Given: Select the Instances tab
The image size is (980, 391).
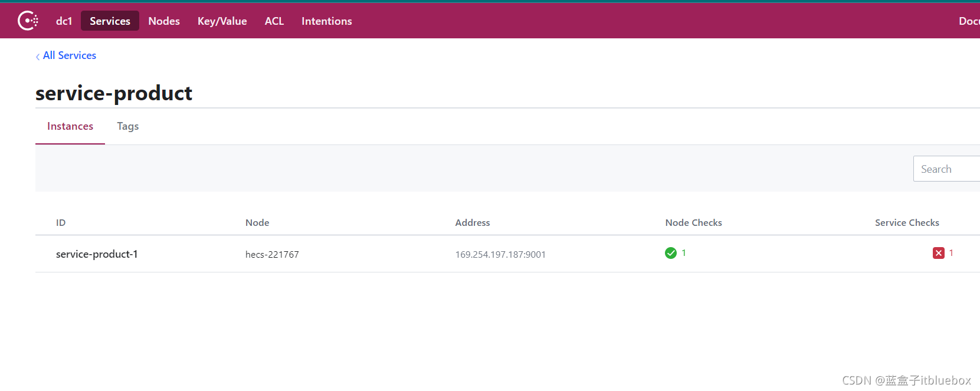Looking at the screenshot, I should pos(70,126).
